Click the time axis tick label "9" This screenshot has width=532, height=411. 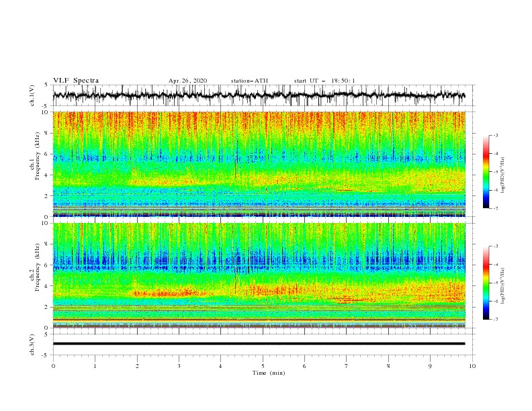click(x=430, y=366)
